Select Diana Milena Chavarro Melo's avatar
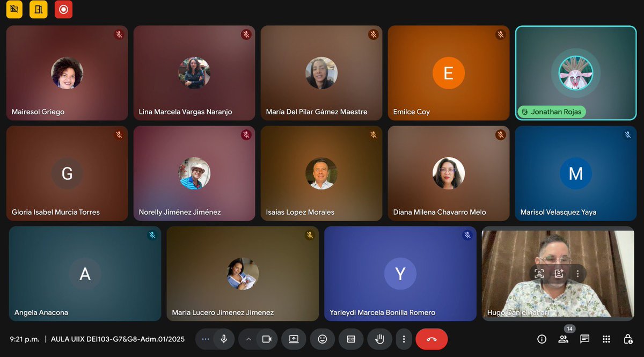Screen dimensions: 644x357 [x=449, y=173]
